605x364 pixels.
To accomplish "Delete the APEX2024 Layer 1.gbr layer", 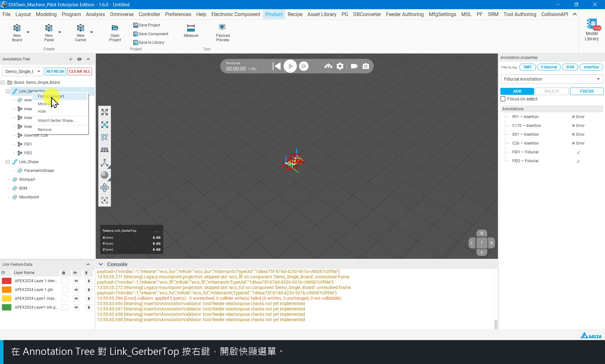I will coord(89,290).
